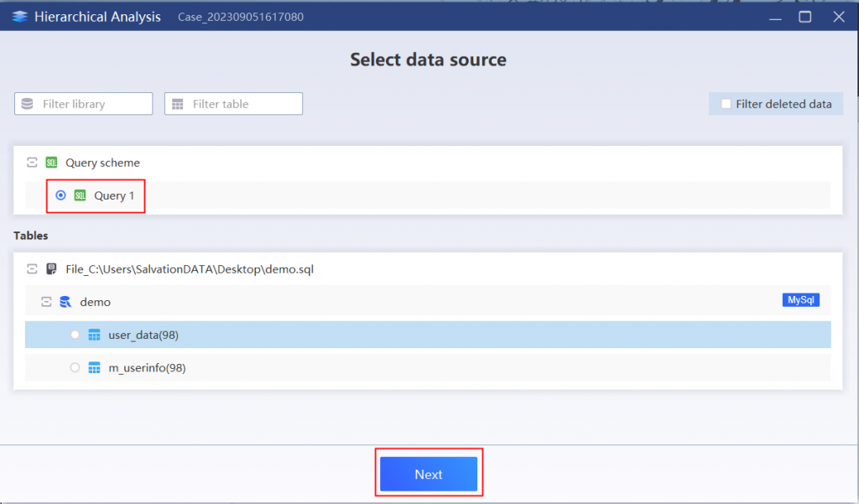Screen dimensions: 859x504
Task: Focus the Filter table input field
Action: (x=233, y=103)
